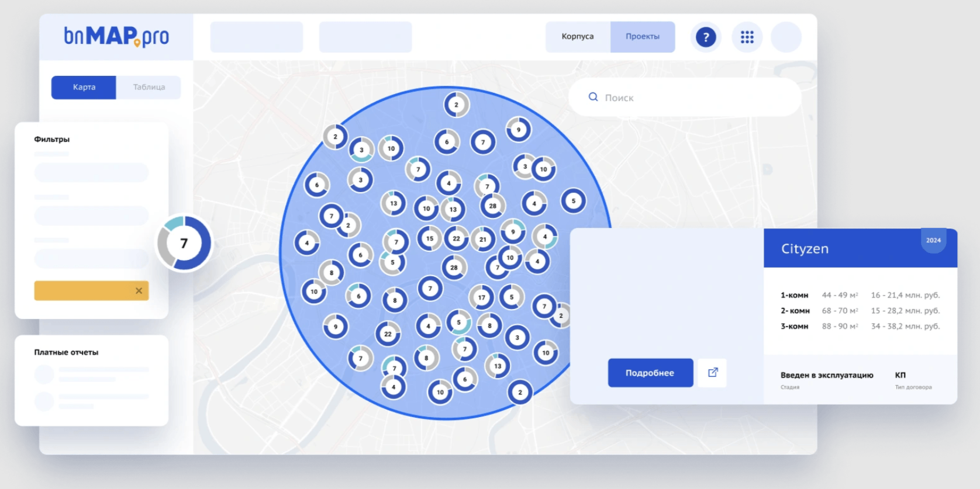Switch to the Карта view

coord(84,87)
